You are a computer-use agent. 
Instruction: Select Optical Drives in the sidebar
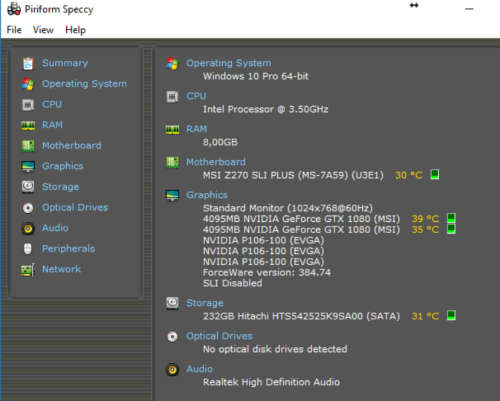[75, 207]
